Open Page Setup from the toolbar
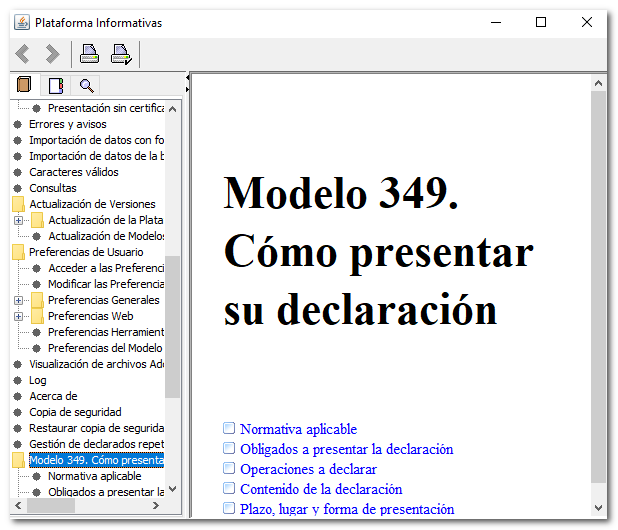The height and width of the screenshot is (530, 618). coord(121,54)
